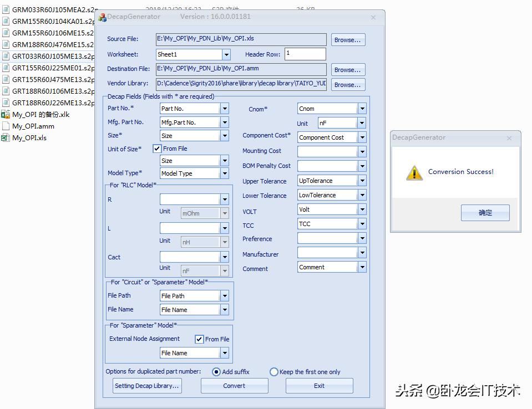Click the blank file icon of My_OPI.amm
This screenshot has width=532, height=409.
coord(6,126)
